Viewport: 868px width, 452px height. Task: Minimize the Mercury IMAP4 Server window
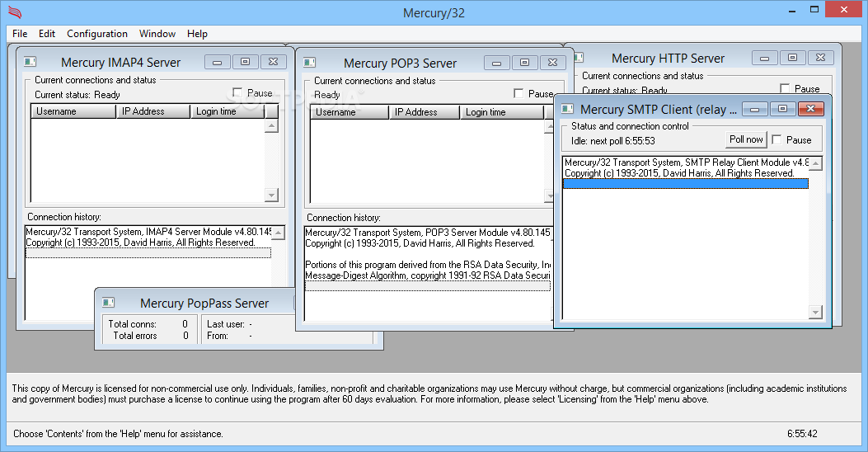click(x=217, y=62)
